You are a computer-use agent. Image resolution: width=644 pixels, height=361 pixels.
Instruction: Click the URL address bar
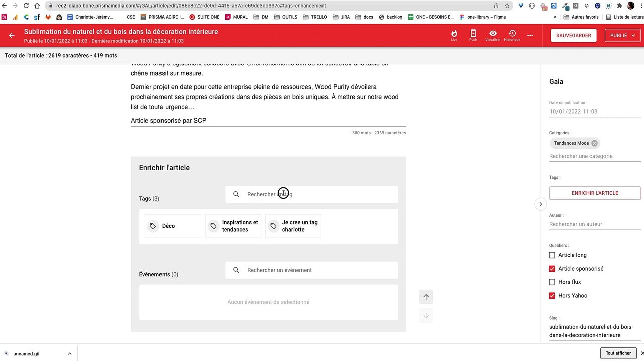271,6
